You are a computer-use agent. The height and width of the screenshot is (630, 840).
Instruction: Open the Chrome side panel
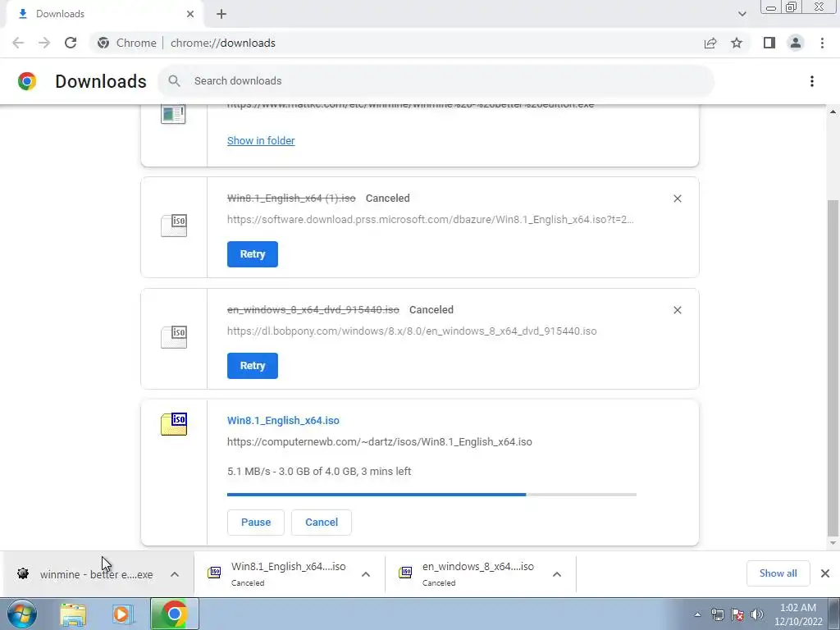pyautogui.click(x=769, y=43)
